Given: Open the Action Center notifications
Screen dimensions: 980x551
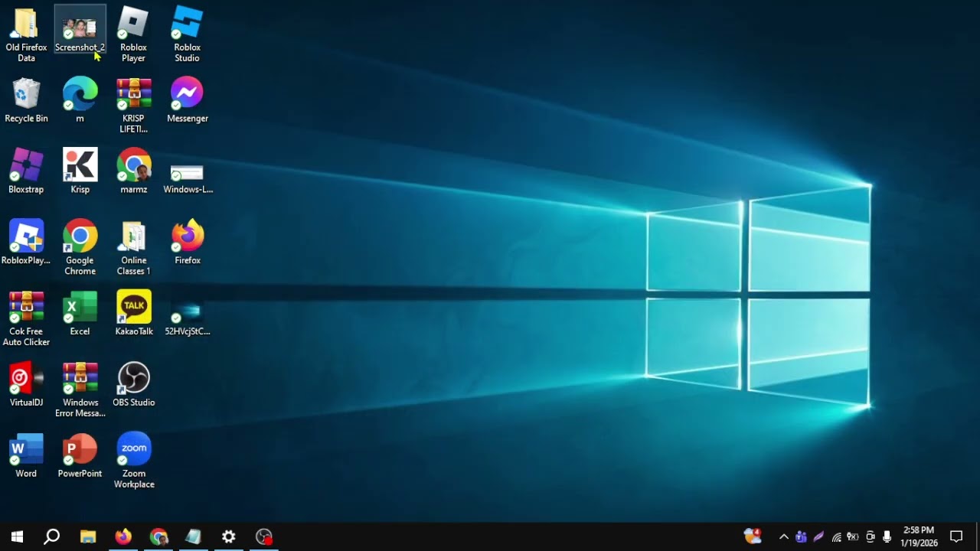Looking at the screenshot, I should pos(956,536).
